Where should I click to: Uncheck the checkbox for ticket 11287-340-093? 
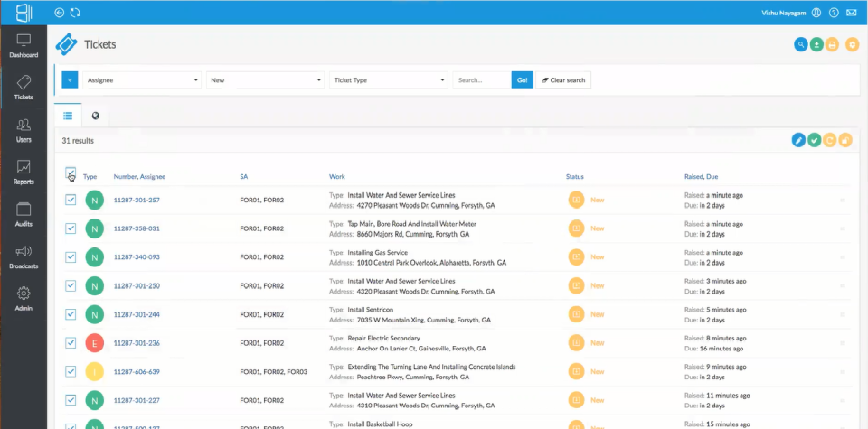click(71, 257)
